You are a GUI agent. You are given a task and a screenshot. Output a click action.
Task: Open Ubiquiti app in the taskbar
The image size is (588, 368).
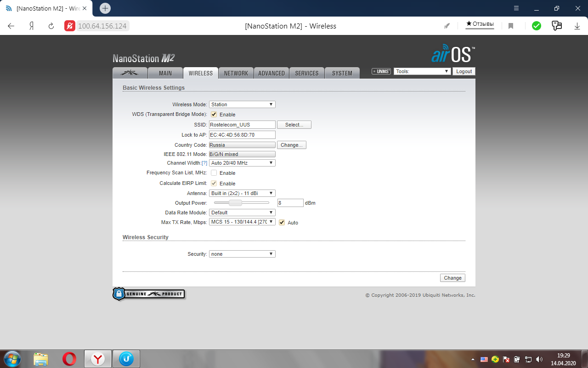126,359
